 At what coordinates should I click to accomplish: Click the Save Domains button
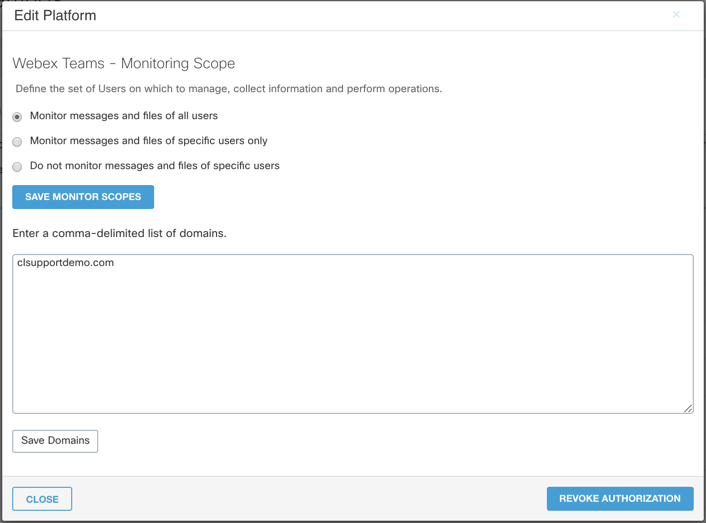point(55,441)
